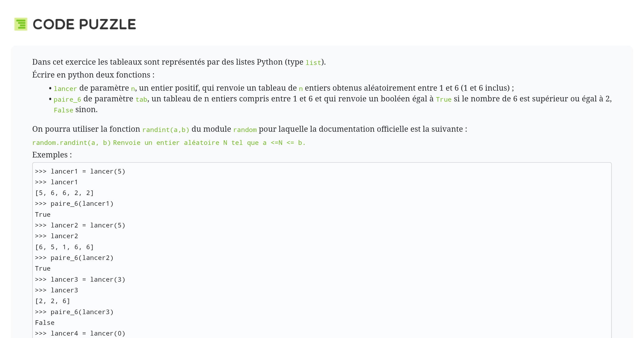Click the CODE PUZZLE heading text
The width and height of the screenshot is (644, 338).
click(x=84, y=24)
